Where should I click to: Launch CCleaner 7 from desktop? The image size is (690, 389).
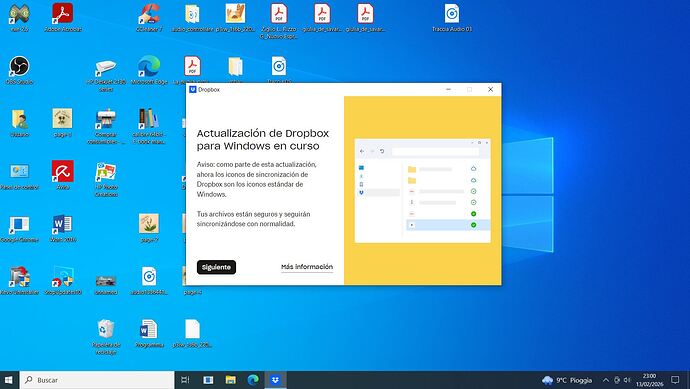point(149,18)
